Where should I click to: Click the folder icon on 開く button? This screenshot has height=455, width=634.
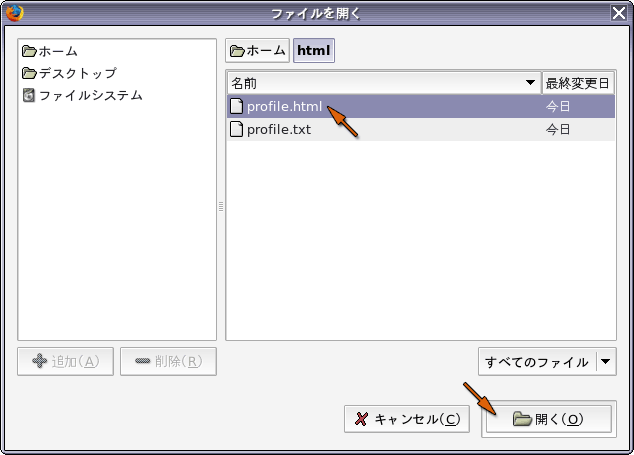[x=522, y=419]
